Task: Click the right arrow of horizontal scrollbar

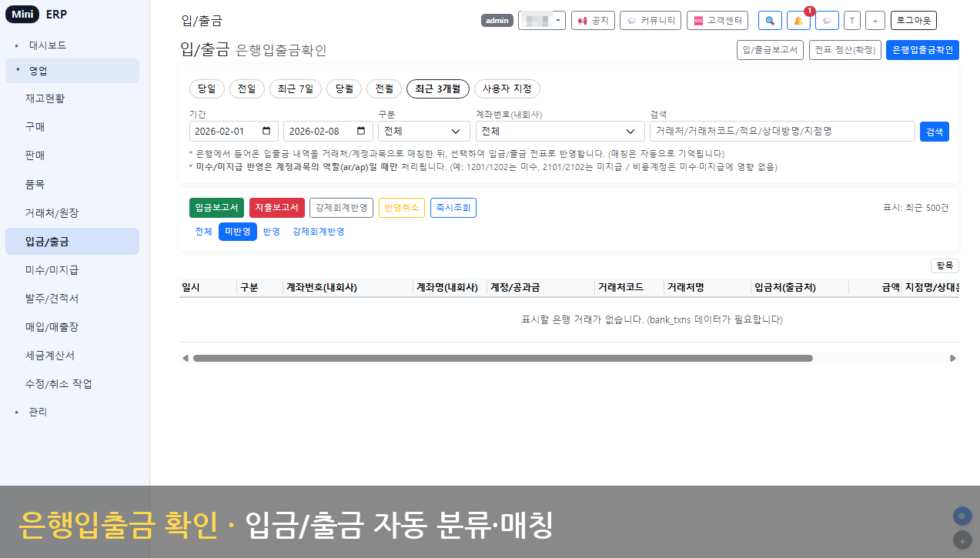Action: coord(953,358)
